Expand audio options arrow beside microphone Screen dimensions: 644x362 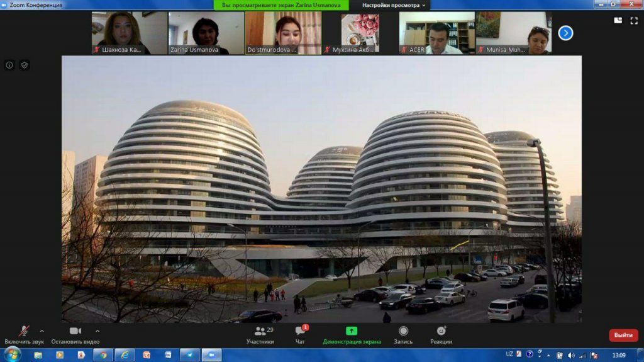pos(42,331)
